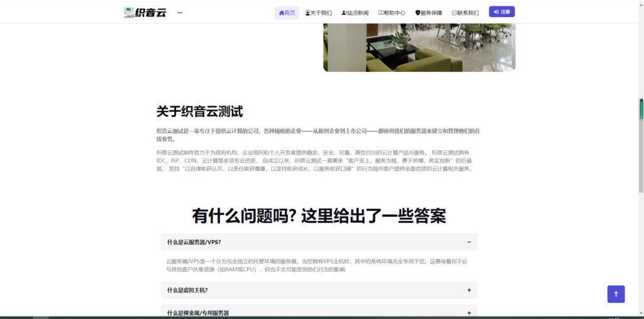
Task: Click the chat icon beside 联系我们
Action: coord(454,13)
